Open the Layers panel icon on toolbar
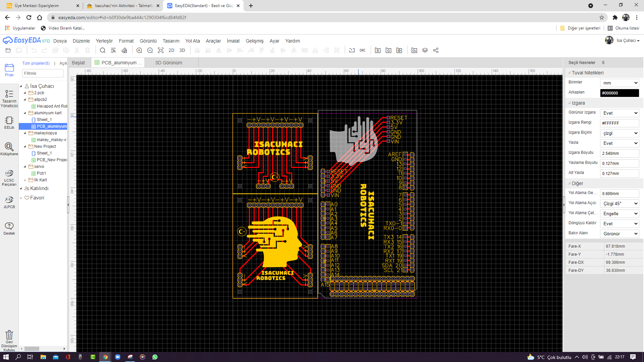Image resolution: width=644 pixels, height=362 pixels. tap(425, 50)
